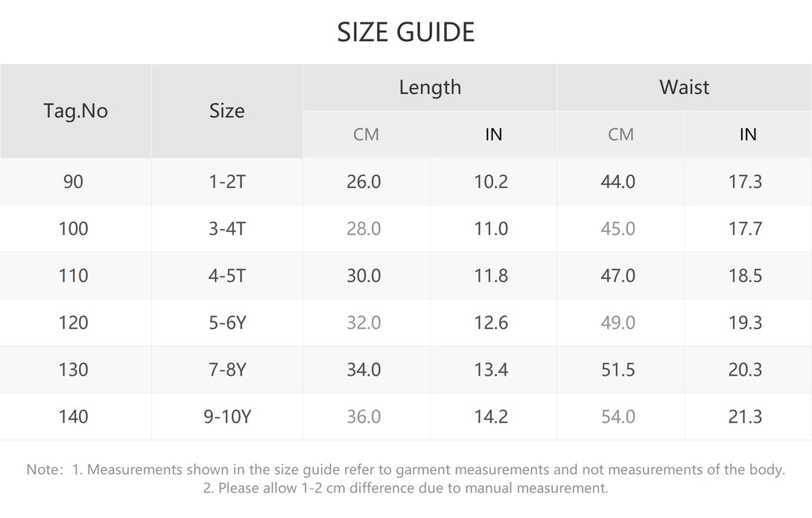Click waist 21.3 inch cell
The image size is (812, 518).
(748, 417)
